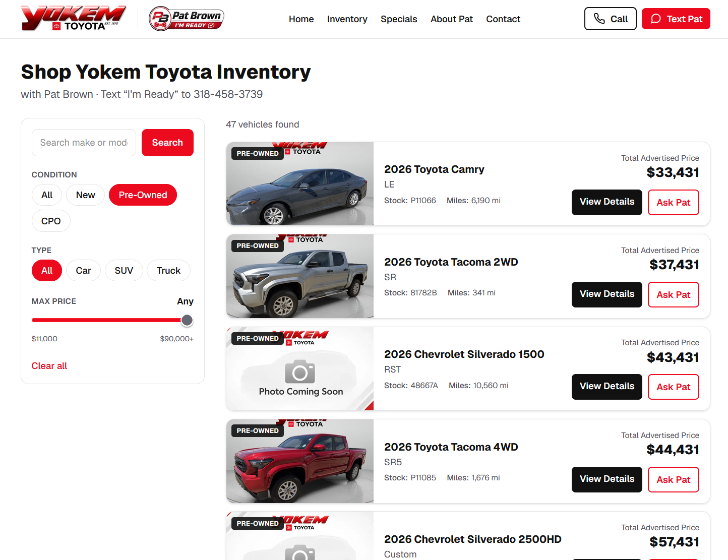The width and height of the screenshot is (728, 560).
Task: Filter by Truck type
Action: 168,271
